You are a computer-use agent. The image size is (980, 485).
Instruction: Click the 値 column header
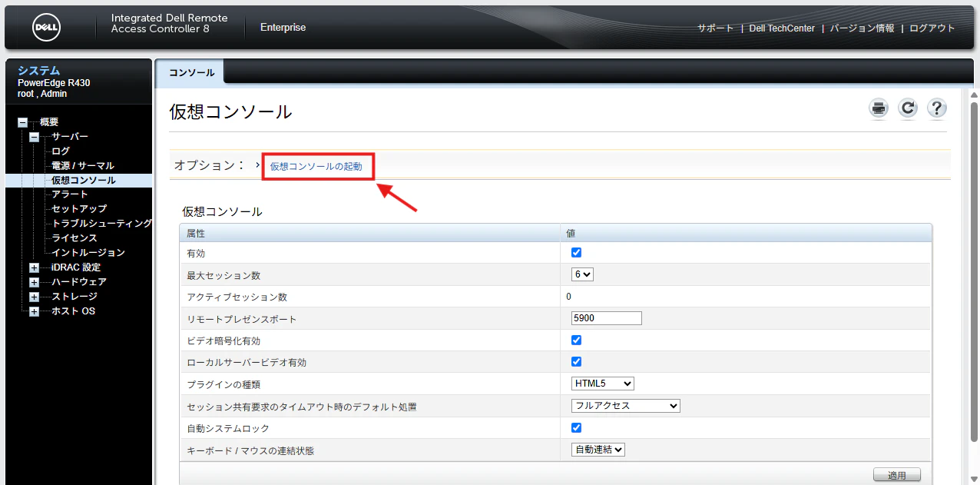pyautogui.click(x=571, y=233)
